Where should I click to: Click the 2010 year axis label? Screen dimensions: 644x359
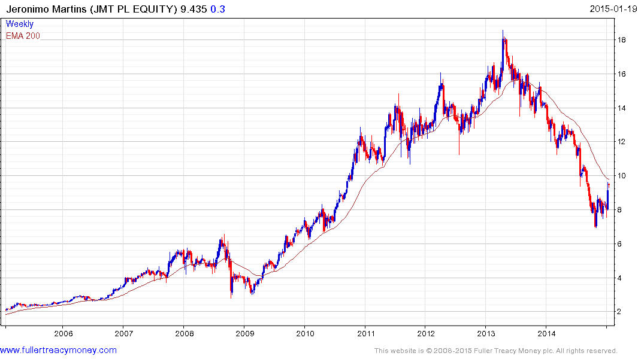(305, 333)
